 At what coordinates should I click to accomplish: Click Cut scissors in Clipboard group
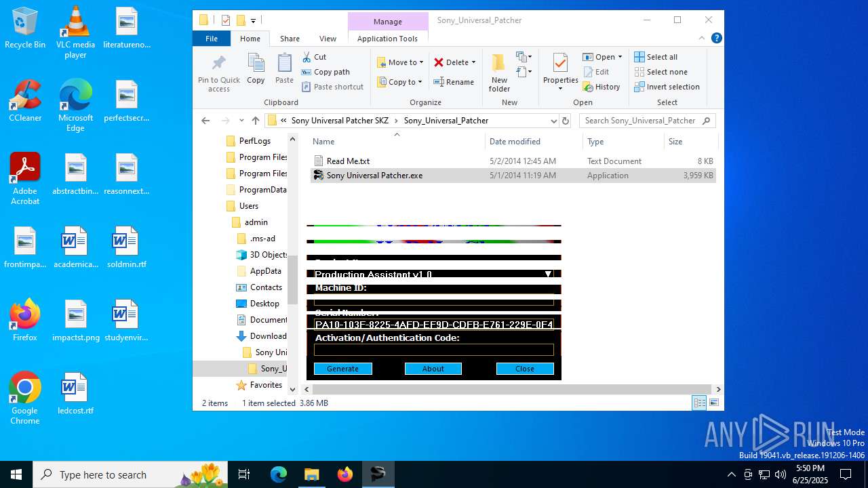314,57
